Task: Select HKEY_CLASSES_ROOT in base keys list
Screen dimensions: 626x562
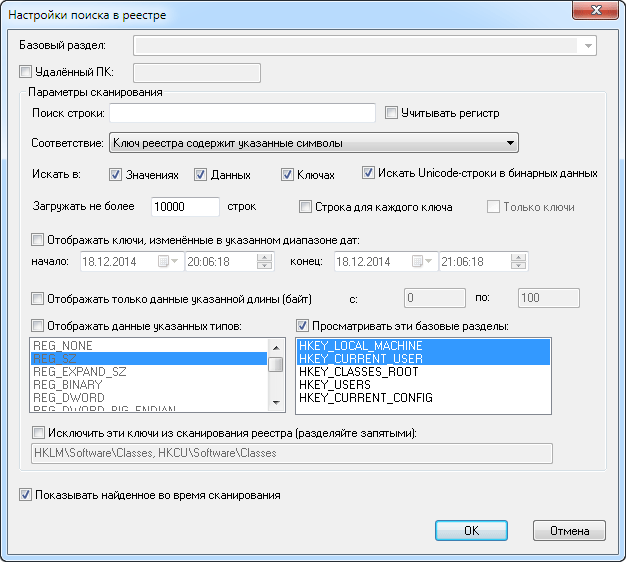Action: pyautogui.click(x=423, y=372)
